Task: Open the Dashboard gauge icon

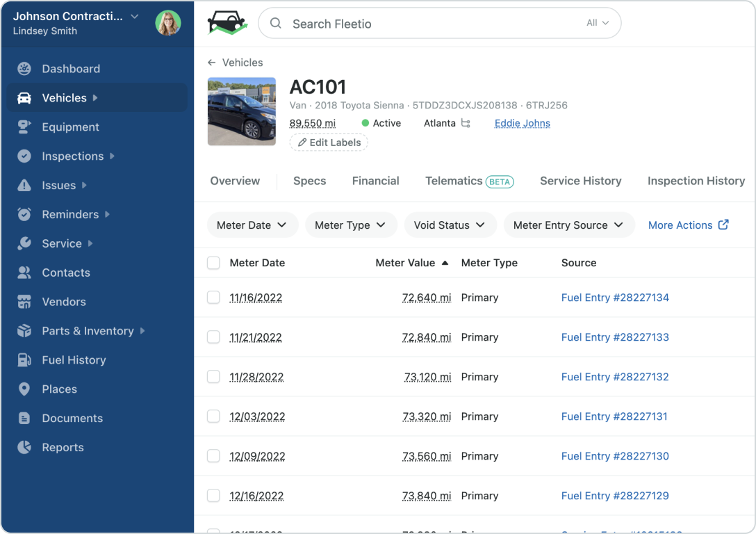Action: click(x=24, y=69)
